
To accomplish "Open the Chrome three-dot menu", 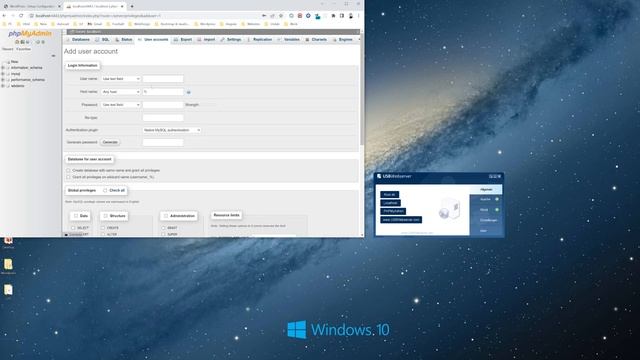I will pos(359,16).
